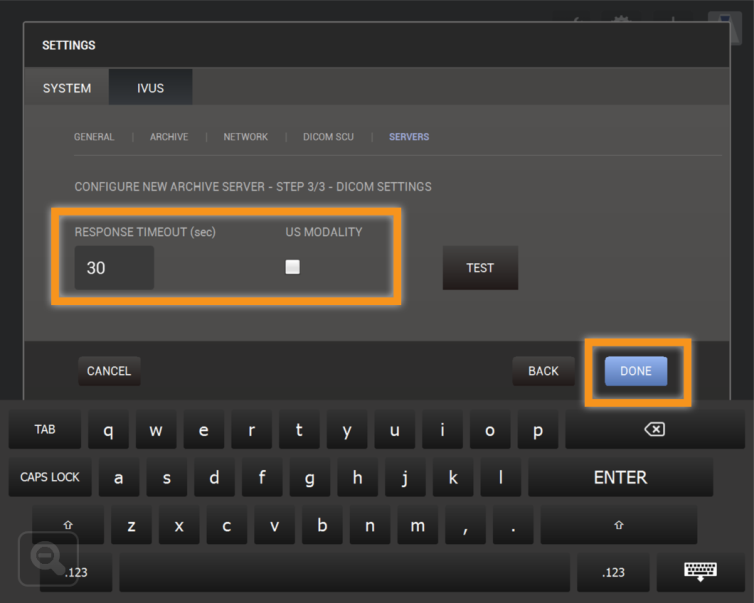Tap the right .123 numeric keyboard key
The width and height of the screenshot is (754, 603).
613,572
